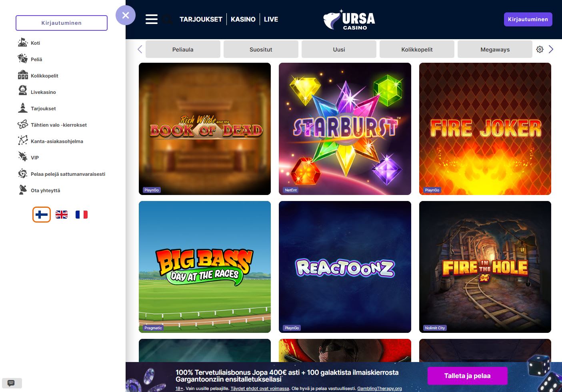Open Big Bass Day at the Races
This screenshot has height=392, width=562.
[x=205, y=267]
